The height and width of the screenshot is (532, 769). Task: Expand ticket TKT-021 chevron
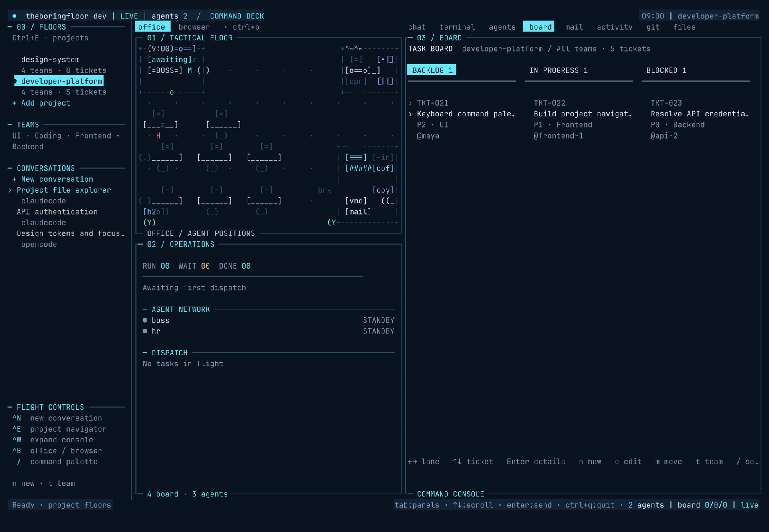[x=410, y=103]
